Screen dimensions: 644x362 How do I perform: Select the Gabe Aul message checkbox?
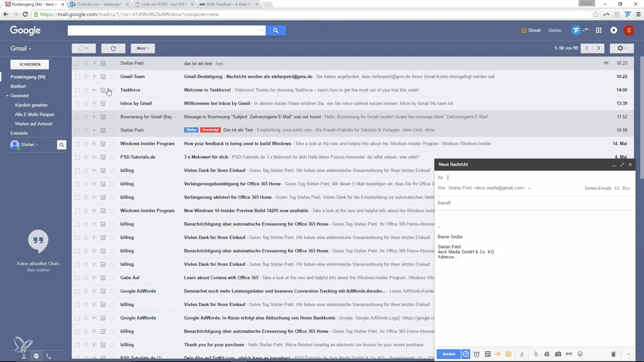click(77, 278)
